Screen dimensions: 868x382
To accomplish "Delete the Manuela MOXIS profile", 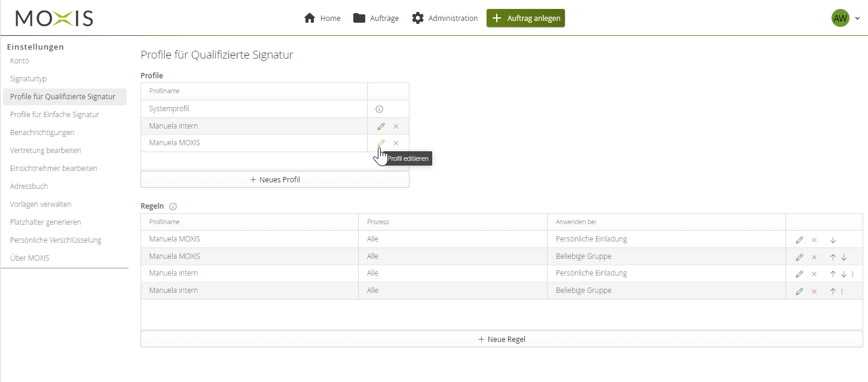I will 396,143.
